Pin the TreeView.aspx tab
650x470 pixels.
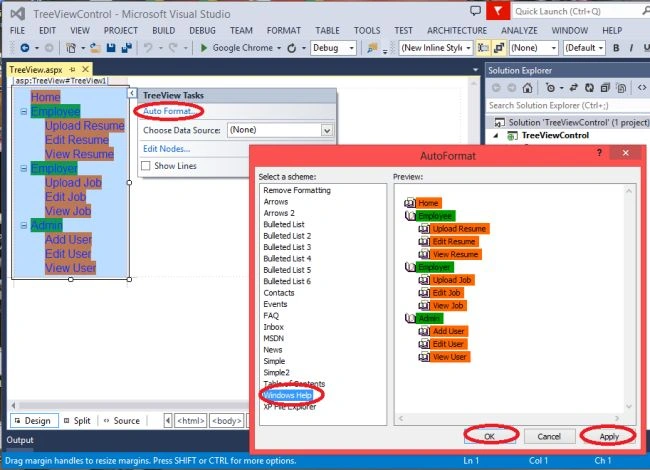(x=73, y=70)
